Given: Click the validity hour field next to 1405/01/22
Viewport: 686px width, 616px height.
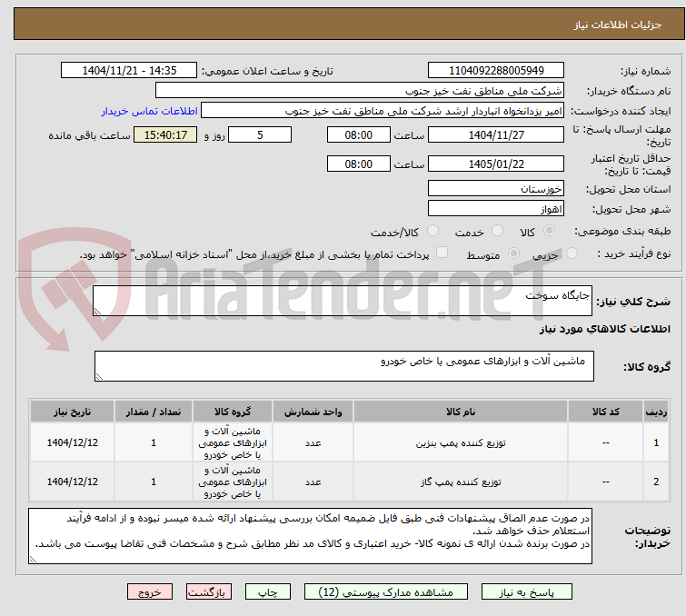Looking at the screenshot, I should (358, 164).
